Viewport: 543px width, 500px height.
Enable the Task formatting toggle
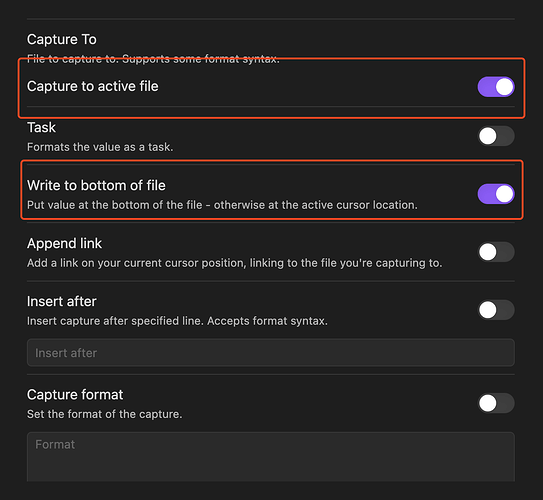pyautogui.click(x=496, y=136)
